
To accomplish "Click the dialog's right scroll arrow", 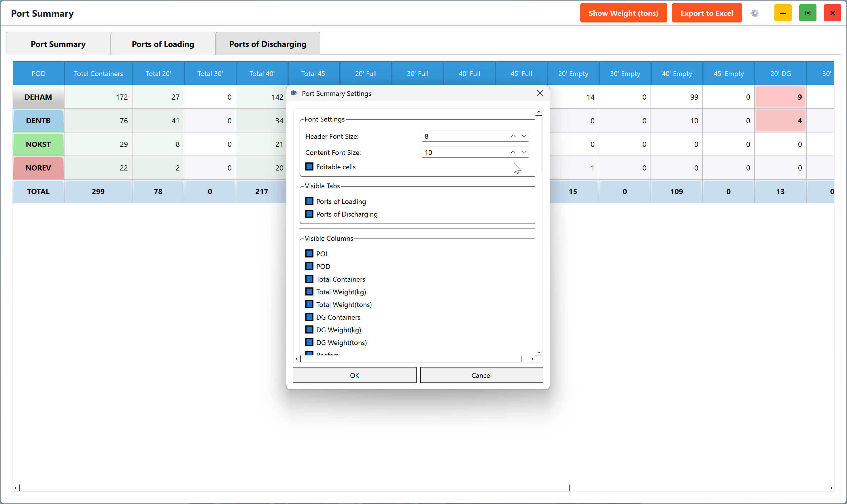I will point(532,359).
